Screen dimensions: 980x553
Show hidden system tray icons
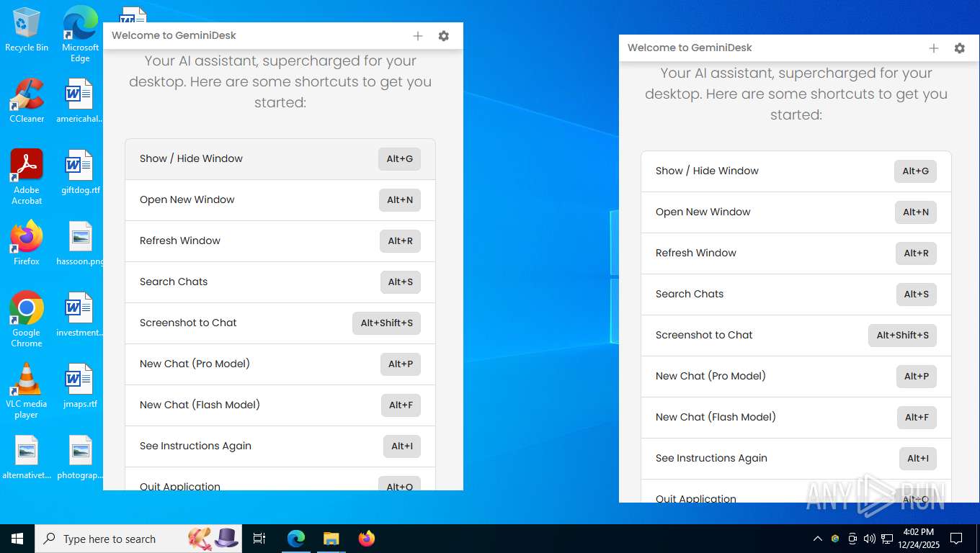818,539
